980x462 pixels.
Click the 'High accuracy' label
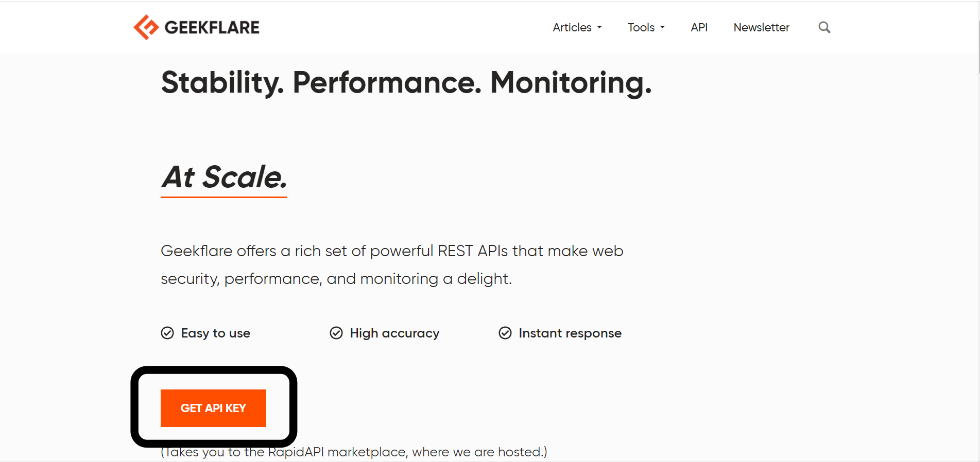(x=394, y=333)
